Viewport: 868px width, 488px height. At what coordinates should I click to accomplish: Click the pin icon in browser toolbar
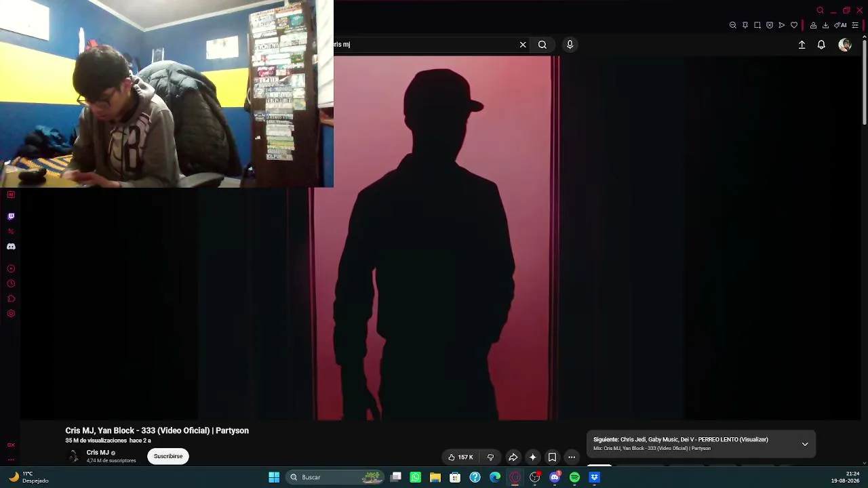click(745, 25)
